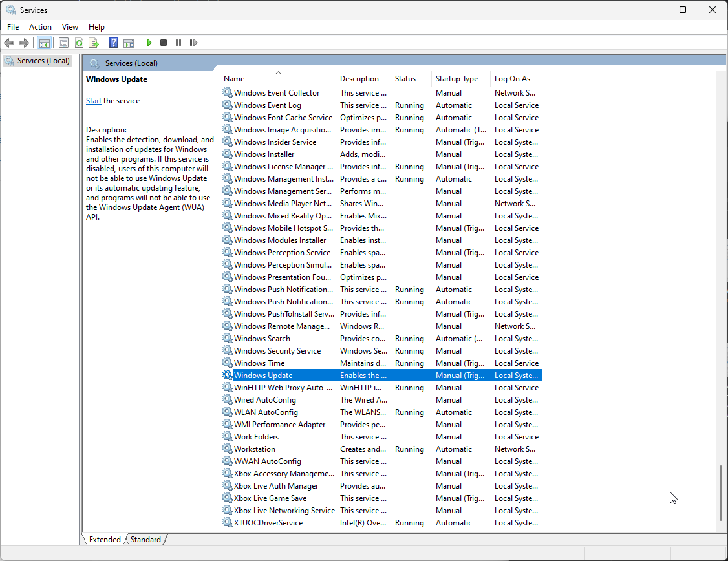
Task: Click the Start the service link
Action: point(93,101)
